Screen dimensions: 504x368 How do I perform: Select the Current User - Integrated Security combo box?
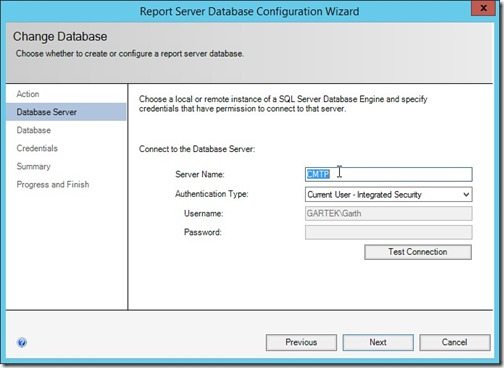388,194
